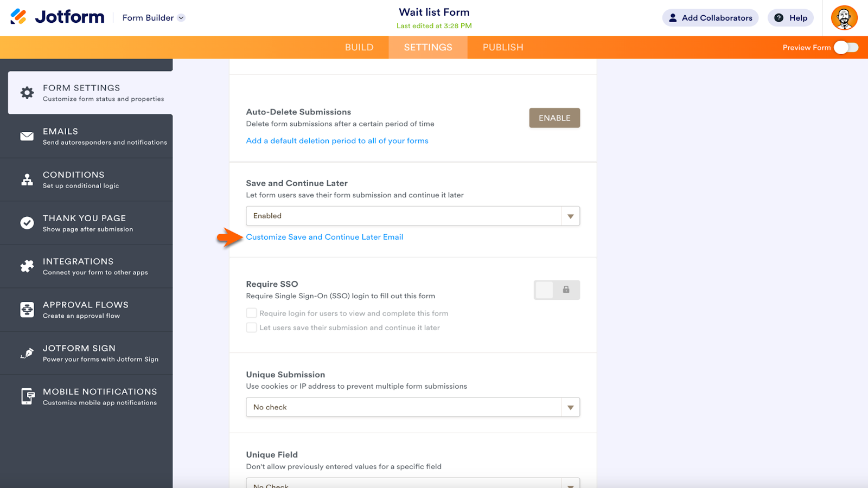Toggle the Require SSO switch

coord(556,290)
